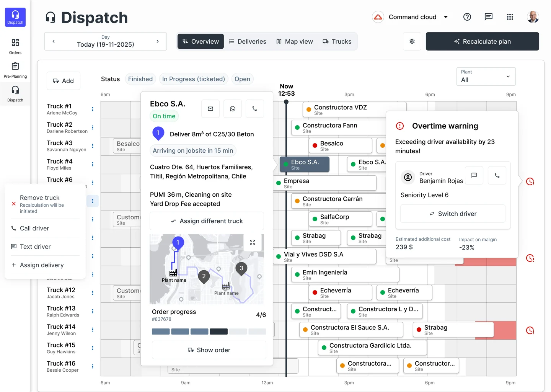The image size is (551, 392).
Task: Select the Constructora VDZ delivery card
Action: [354, 109]
